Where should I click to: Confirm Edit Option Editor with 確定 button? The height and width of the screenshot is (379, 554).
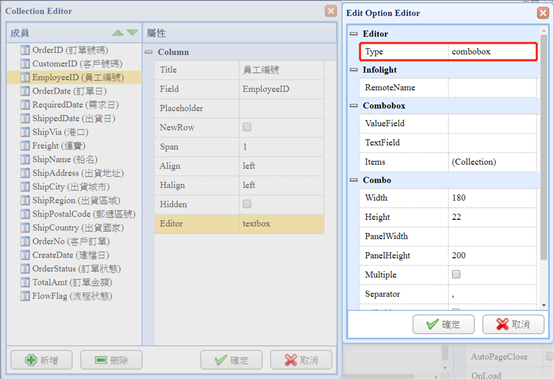[443, 324]
